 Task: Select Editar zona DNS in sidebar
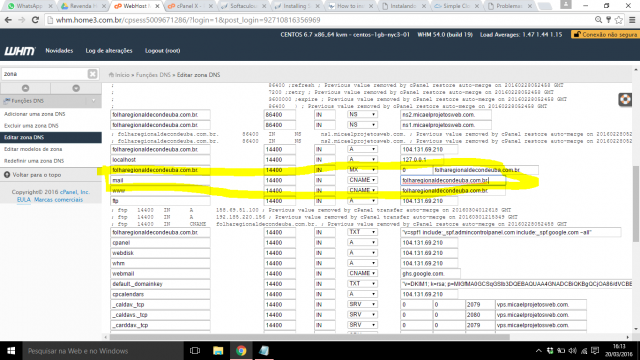[x=51, y=138]
